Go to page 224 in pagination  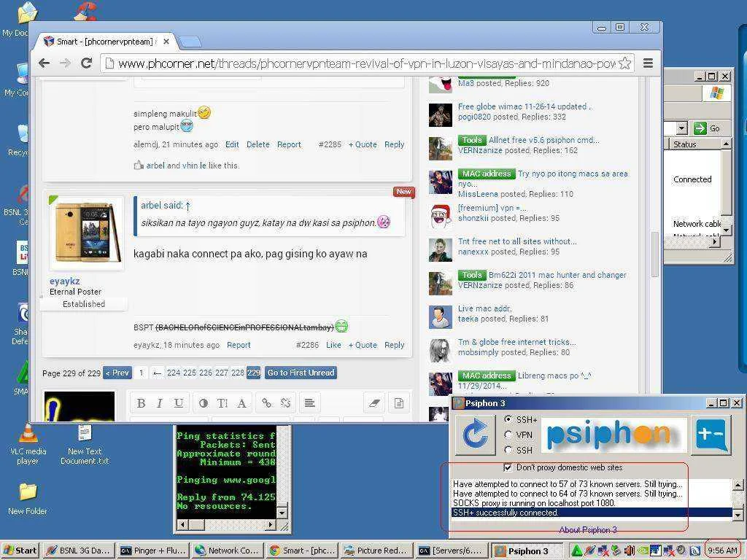pyautogui.click(x=174, y=373)
